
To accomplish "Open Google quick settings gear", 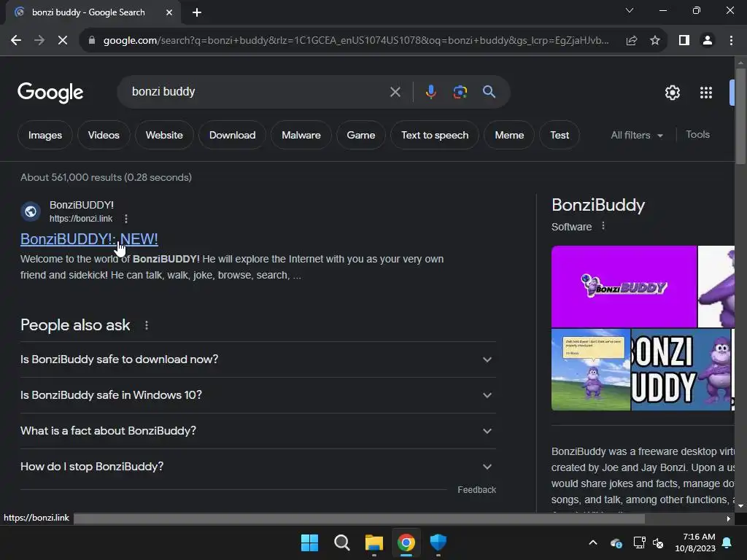I will (x=672, y=93).
